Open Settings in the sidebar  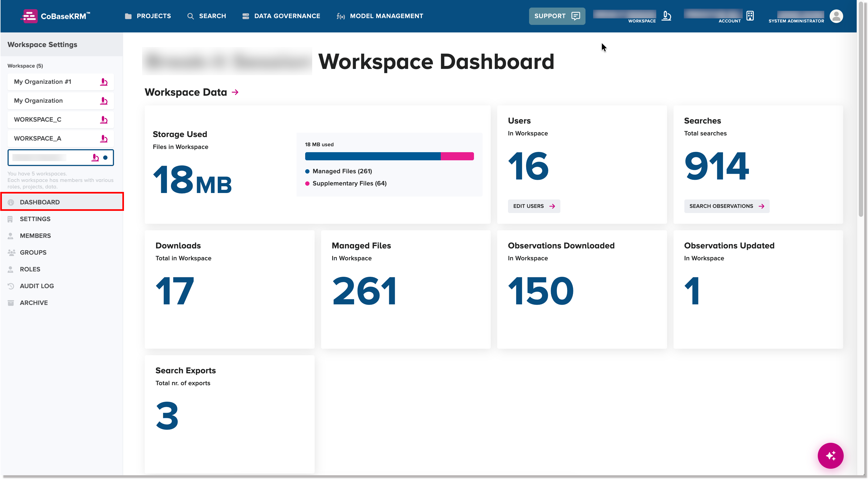coord(62,219)
